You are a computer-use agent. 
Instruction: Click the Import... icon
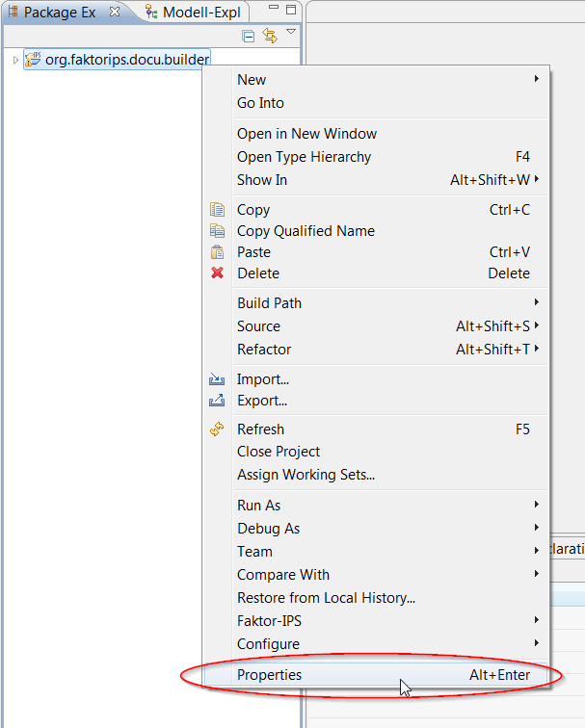217,379
